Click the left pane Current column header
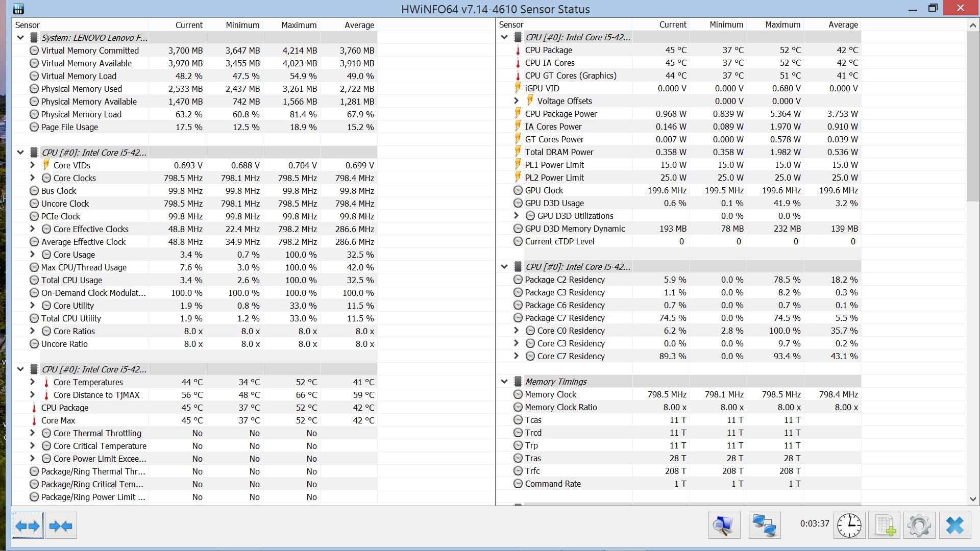 [x=177, y=25]
